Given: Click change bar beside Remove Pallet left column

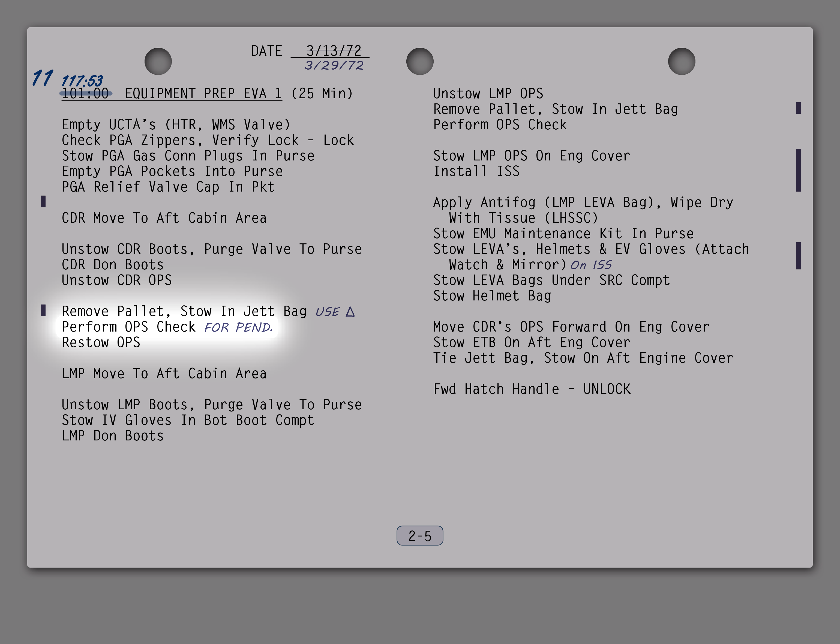Looking at the screenshot, I should [x=43, y=310].
